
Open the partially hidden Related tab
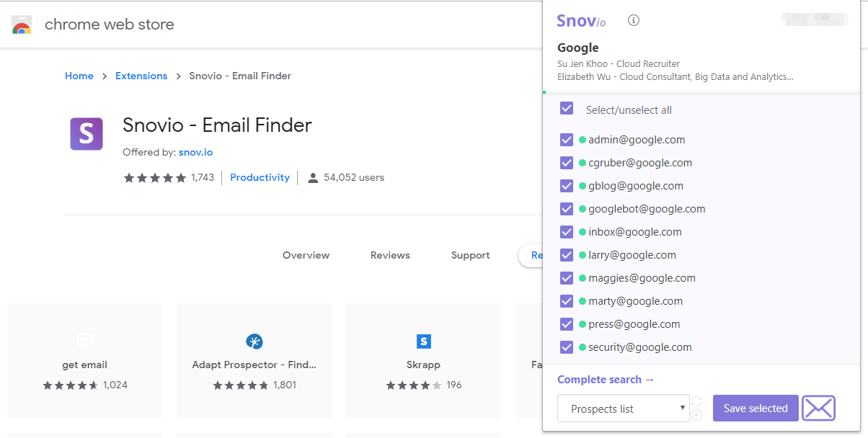(x=531, y=255)
